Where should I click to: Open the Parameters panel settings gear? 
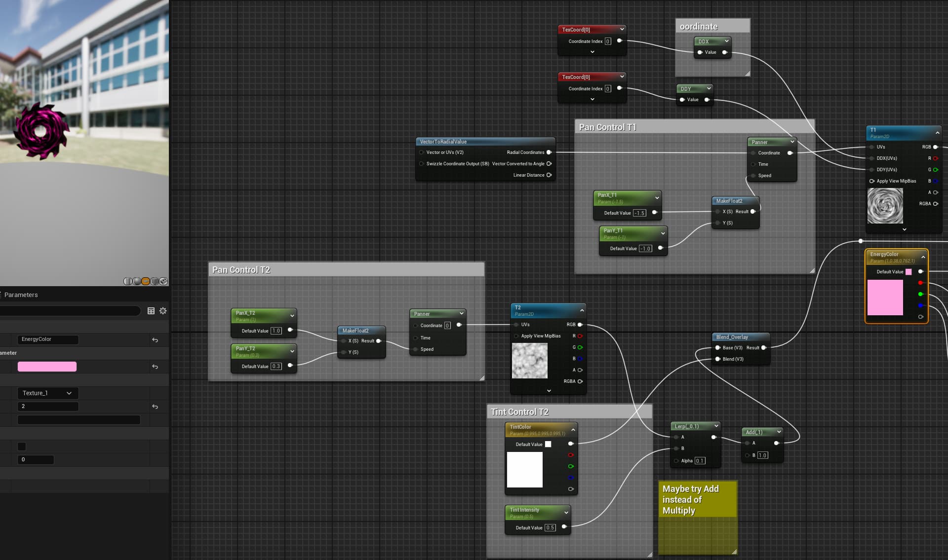click(163, 311)
